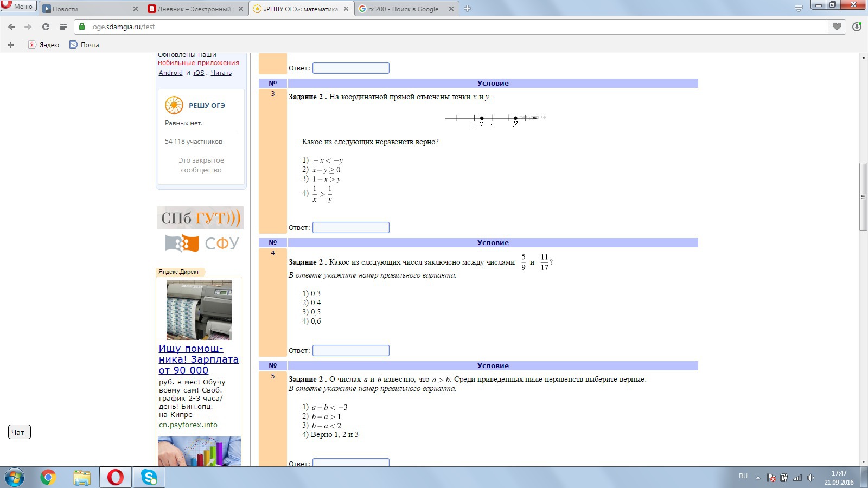Close the Дневник tab

241,9
